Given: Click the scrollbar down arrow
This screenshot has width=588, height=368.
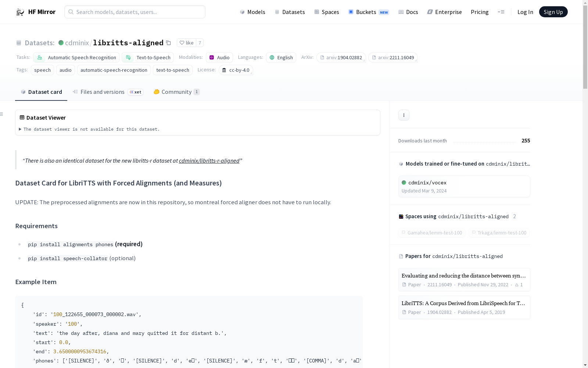Looking at the screenshot, I should pyautogui.click(x=585, y=365).
